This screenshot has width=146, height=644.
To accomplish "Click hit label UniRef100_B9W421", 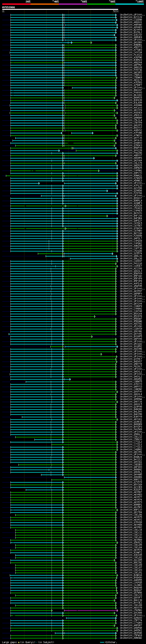I will click(131, 176).
